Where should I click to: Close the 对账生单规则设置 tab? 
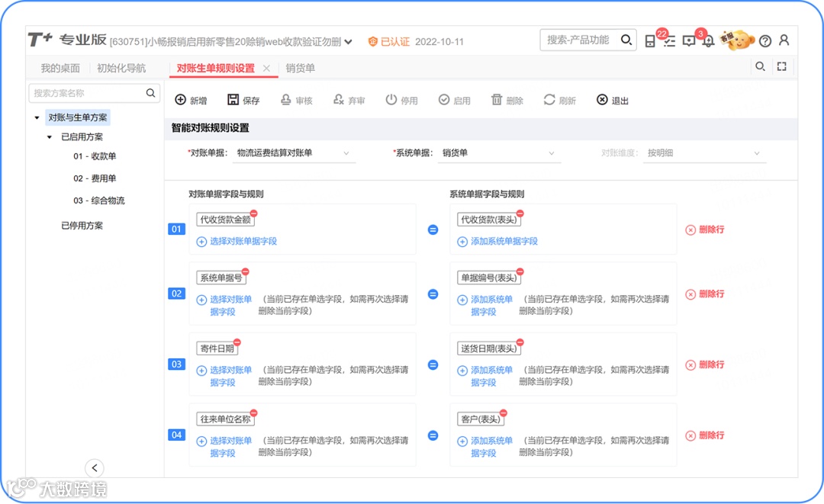[x=266, y=69]
